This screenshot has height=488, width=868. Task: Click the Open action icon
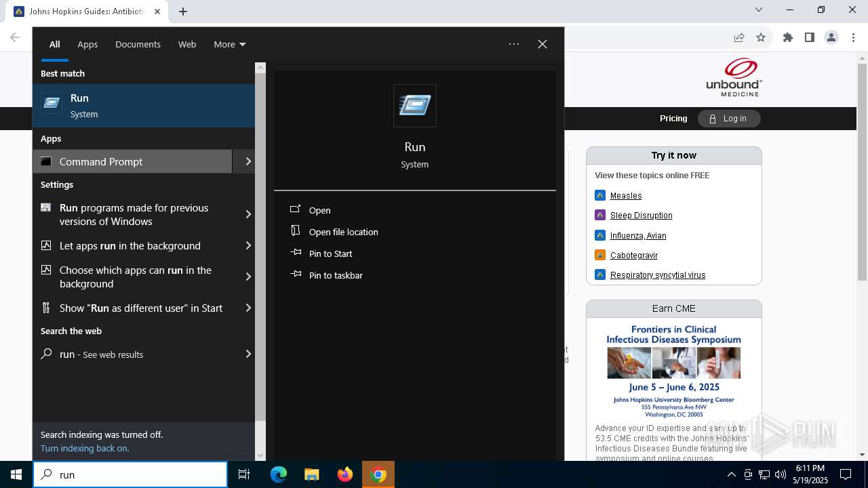tap(296, 209)
